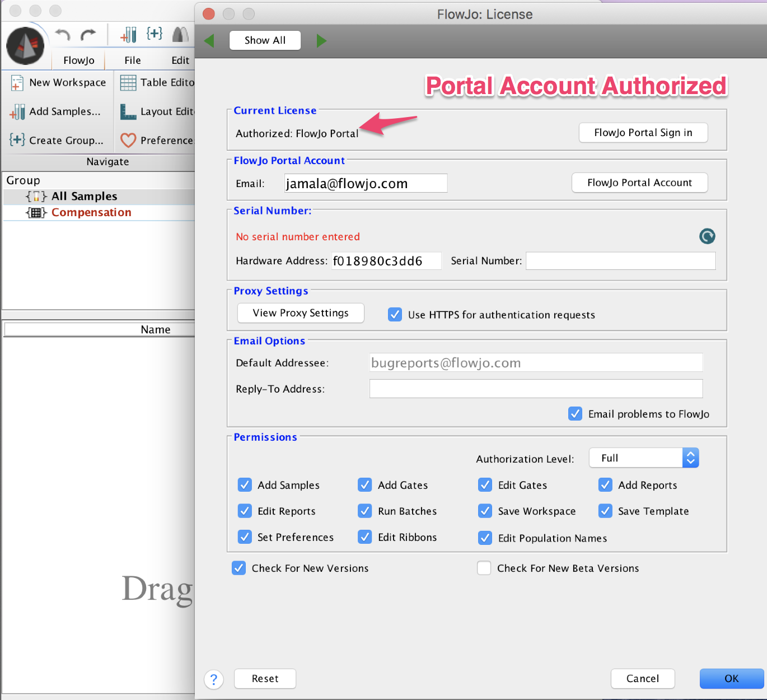Enable Check For New Beta Versions

484,568
